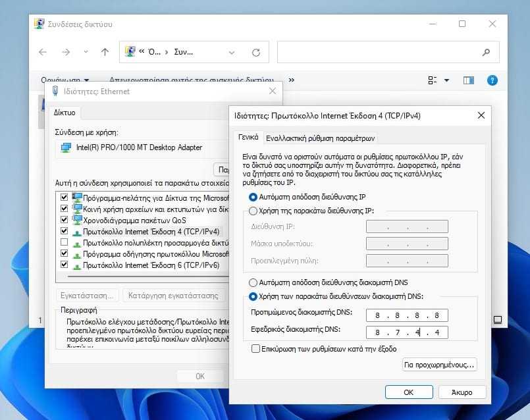Select Χρονοδιάγραμμα πακέτων QoS item

coord(134,221)
